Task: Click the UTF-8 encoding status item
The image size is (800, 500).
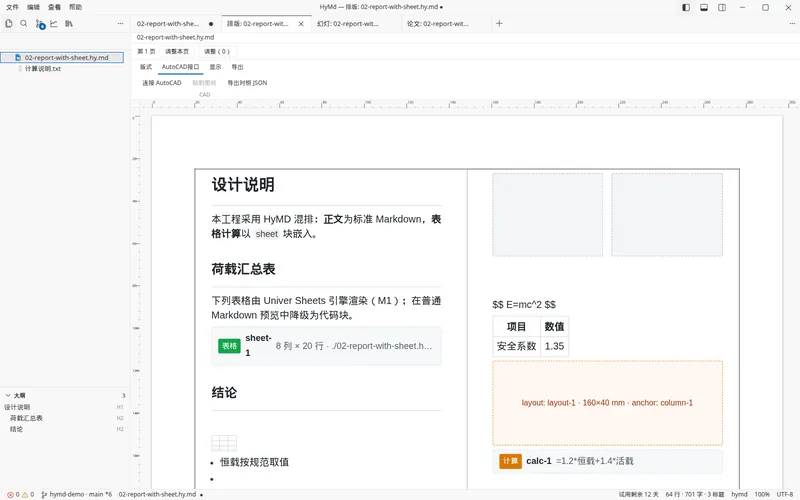Action: pos(785,494)
